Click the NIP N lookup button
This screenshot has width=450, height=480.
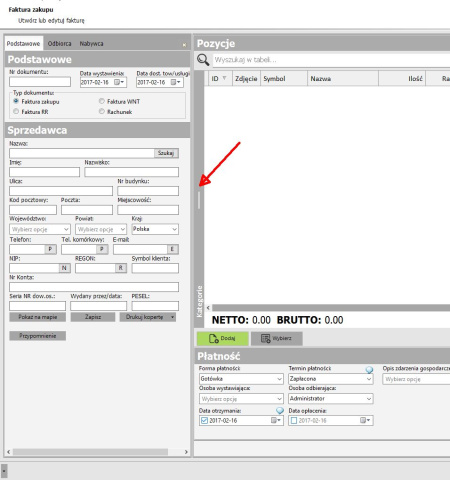[64, 268]
